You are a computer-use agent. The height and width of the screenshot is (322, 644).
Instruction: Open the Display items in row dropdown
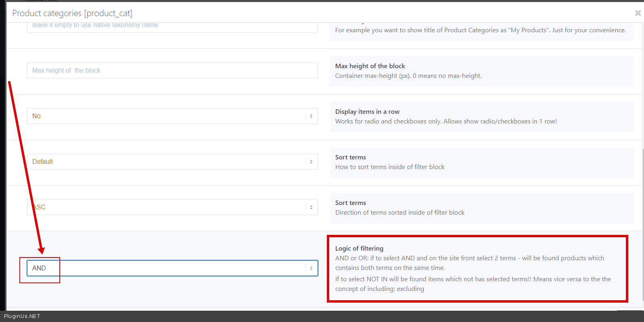pyautogui.click(x=172, y=116)
